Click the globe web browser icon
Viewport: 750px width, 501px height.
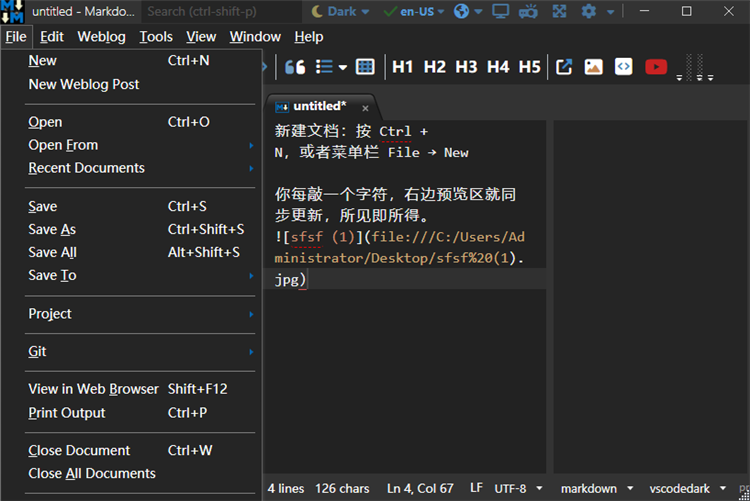click(x=461, y=11)
